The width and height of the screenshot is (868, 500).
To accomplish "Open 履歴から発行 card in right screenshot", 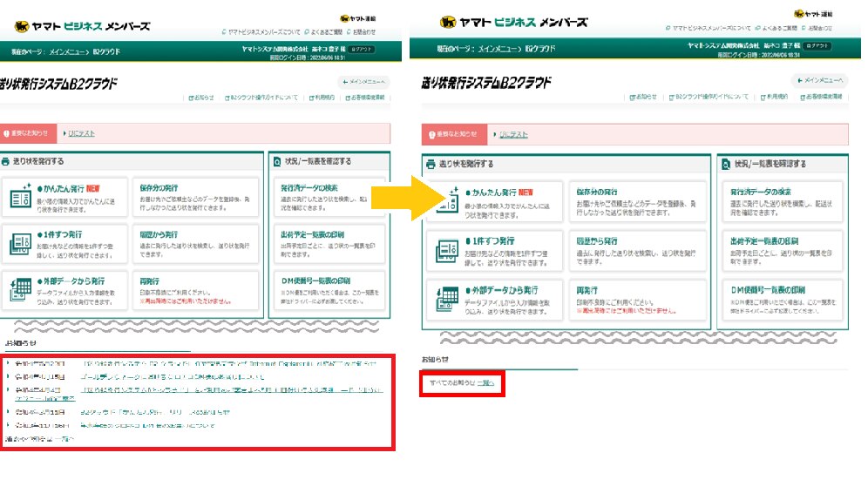I will point(638,251).
